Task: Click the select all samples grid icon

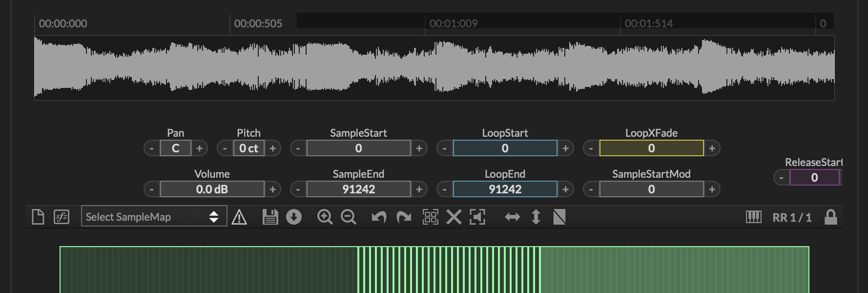Action: [430, 217]
